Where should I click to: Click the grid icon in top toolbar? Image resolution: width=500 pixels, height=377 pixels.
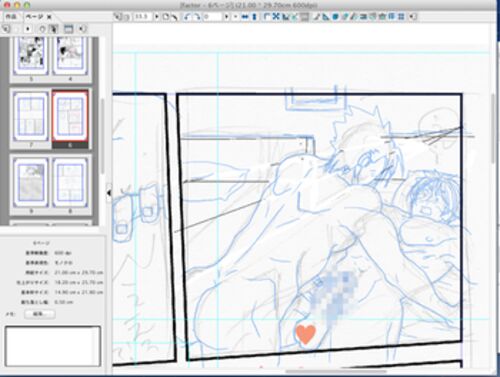pyautogui.click(x=401, y=16)
